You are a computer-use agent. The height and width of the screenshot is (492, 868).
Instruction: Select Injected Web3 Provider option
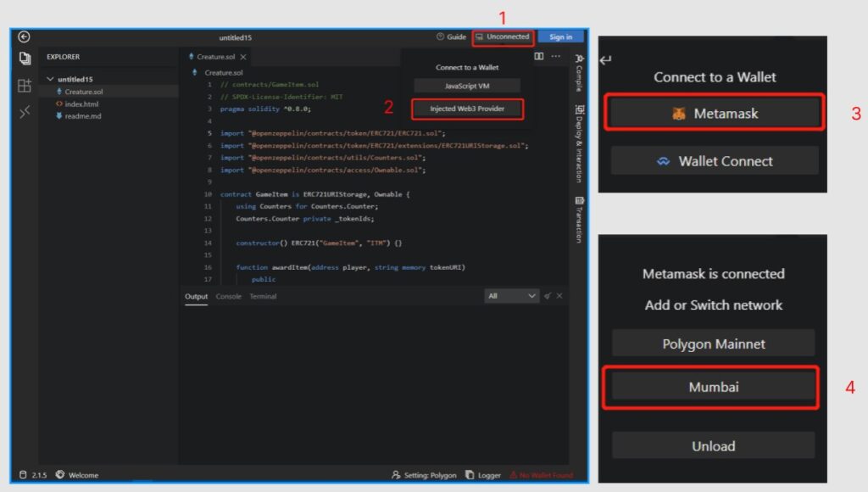[467, 109]
